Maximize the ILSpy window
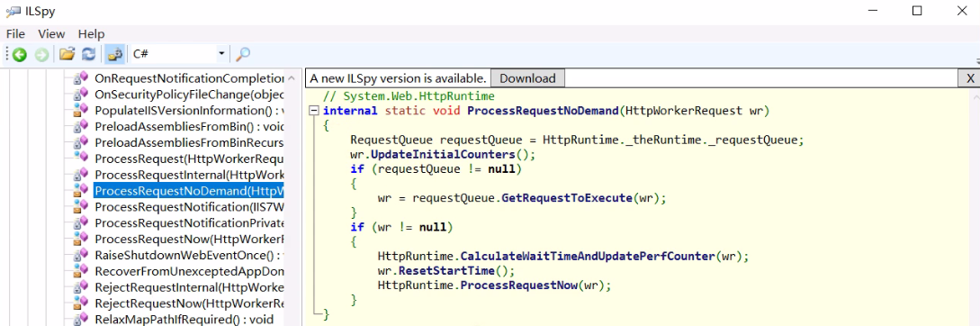 (916, 11)
